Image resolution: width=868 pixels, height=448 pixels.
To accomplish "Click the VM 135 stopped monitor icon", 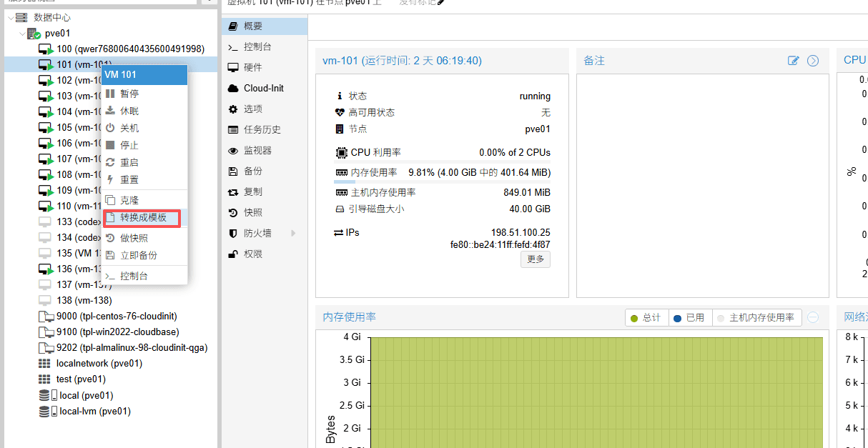I will click(x=45, y=253).
